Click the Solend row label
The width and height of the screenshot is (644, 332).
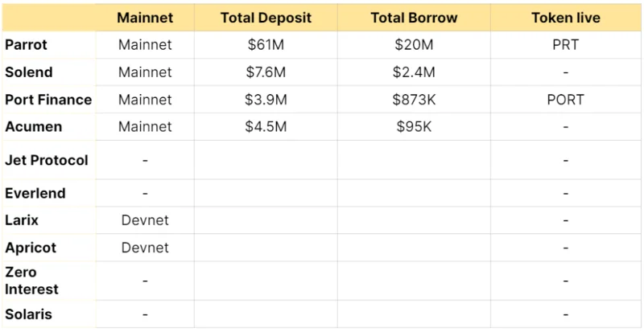pos(29,72)
